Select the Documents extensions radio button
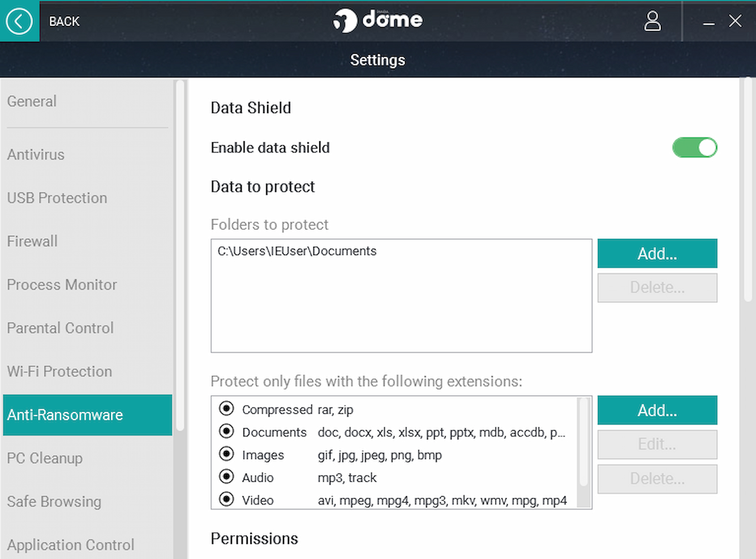Image resolution: width=756 pixels, height=559 pixels. tap(226, 431)
